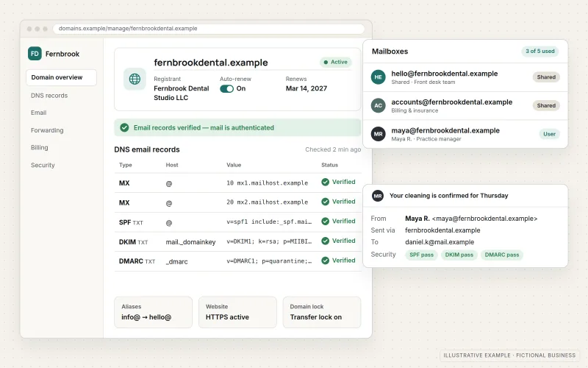Screen dimensions: 588x368
Task: Click the 10 mx1.mailhost.example value
Action: point(267,183)
